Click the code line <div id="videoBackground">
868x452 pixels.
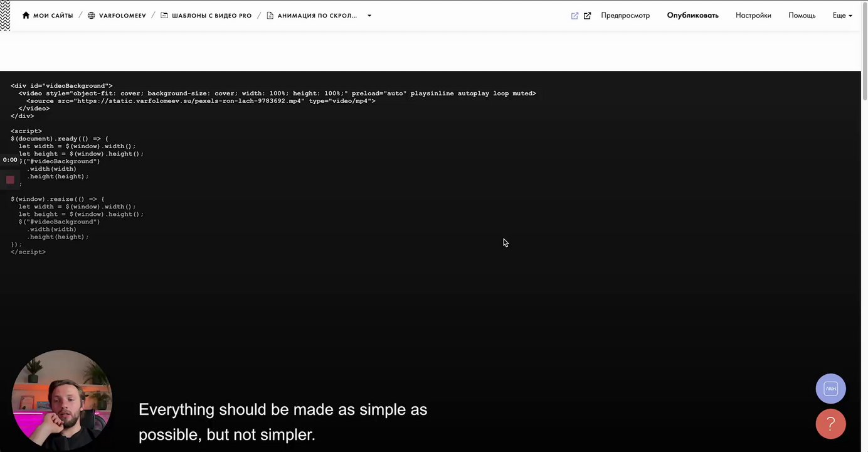point(61,86)
